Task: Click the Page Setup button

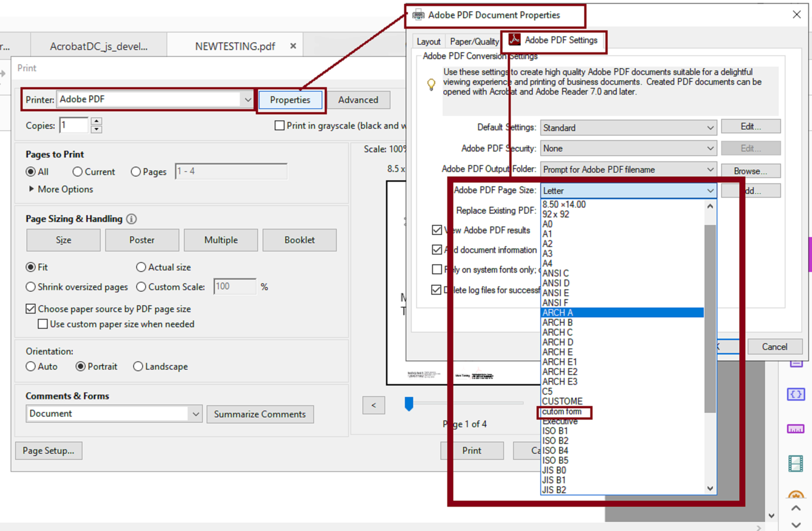Action: click(x=48, y=450)
